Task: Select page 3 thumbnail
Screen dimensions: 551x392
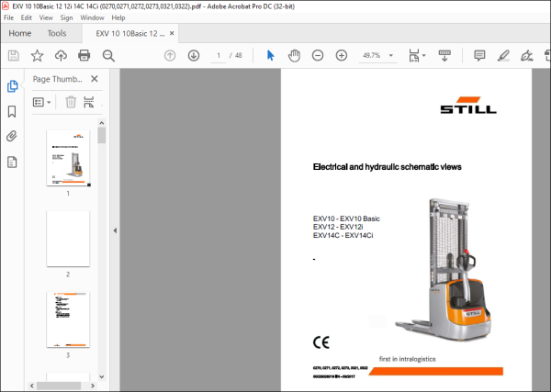Action: pos(68,319)
